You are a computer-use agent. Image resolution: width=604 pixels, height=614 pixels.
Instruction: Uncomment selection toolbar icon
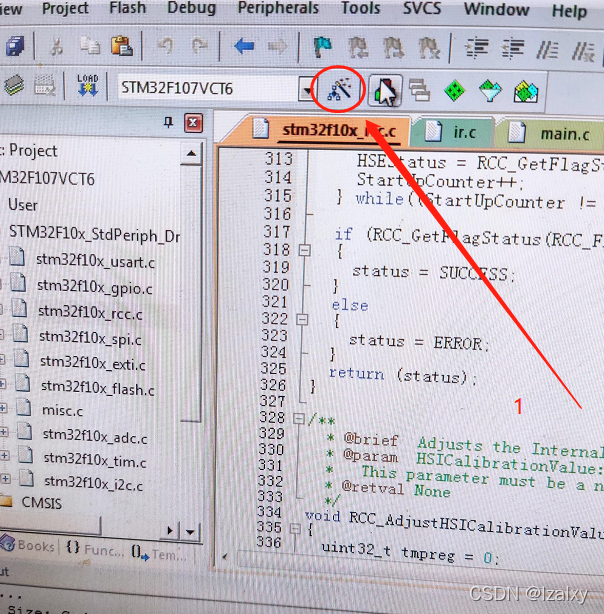click(583, 52)
